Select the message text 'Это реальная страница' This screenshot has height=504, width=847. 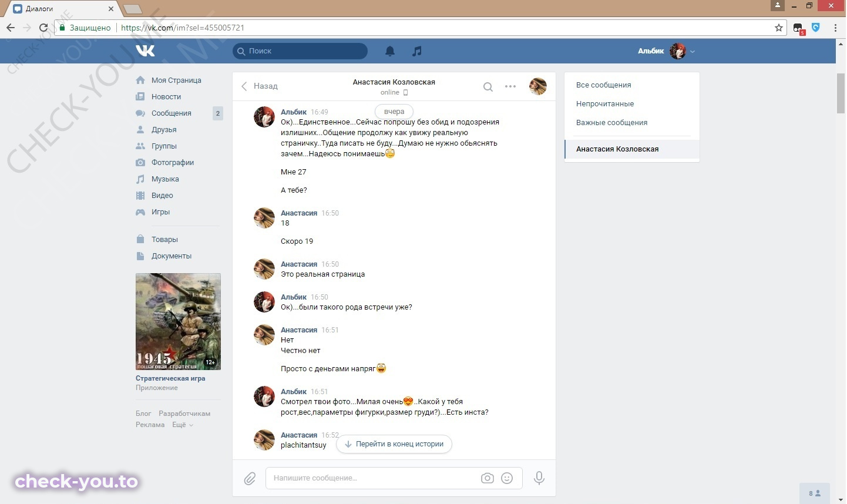[322, 274]
